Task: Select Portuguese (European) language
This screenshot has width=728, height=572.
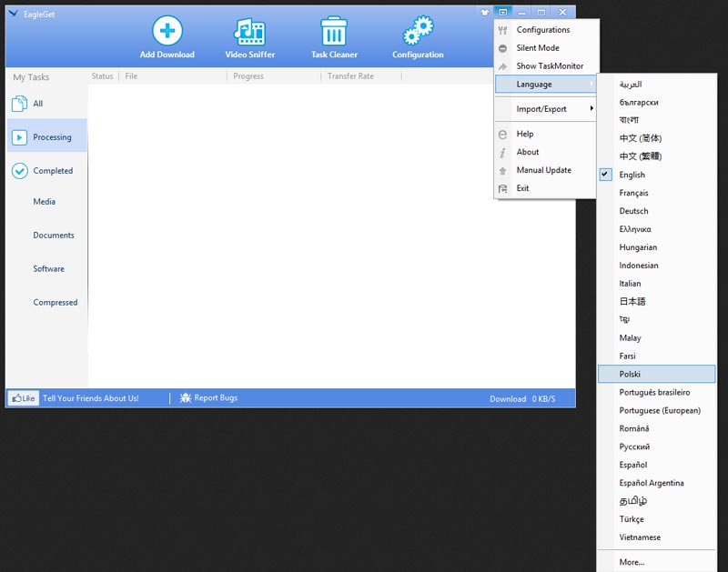Action: tap(656, 410)
